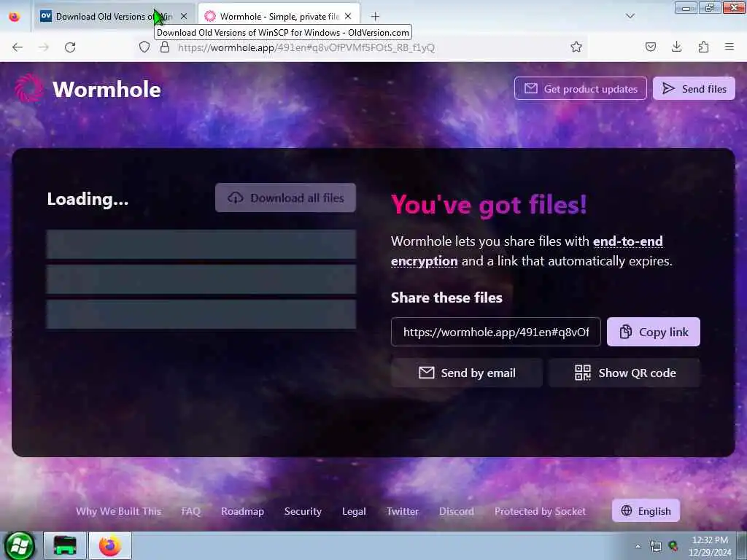
Task: Click the Firefox icon in the tab strip
Action: tap(15, 17)
